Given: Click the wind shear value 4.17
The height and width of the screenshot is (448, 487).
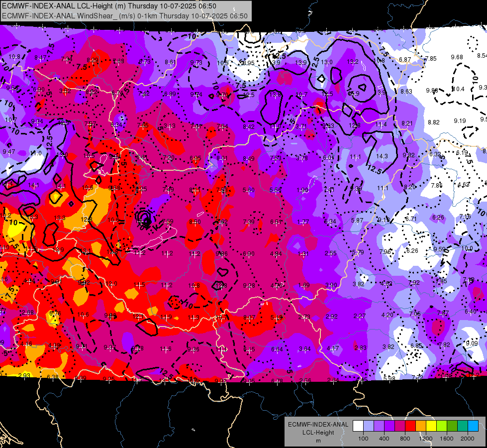Looking at the screenshot, I should (333, 348).
